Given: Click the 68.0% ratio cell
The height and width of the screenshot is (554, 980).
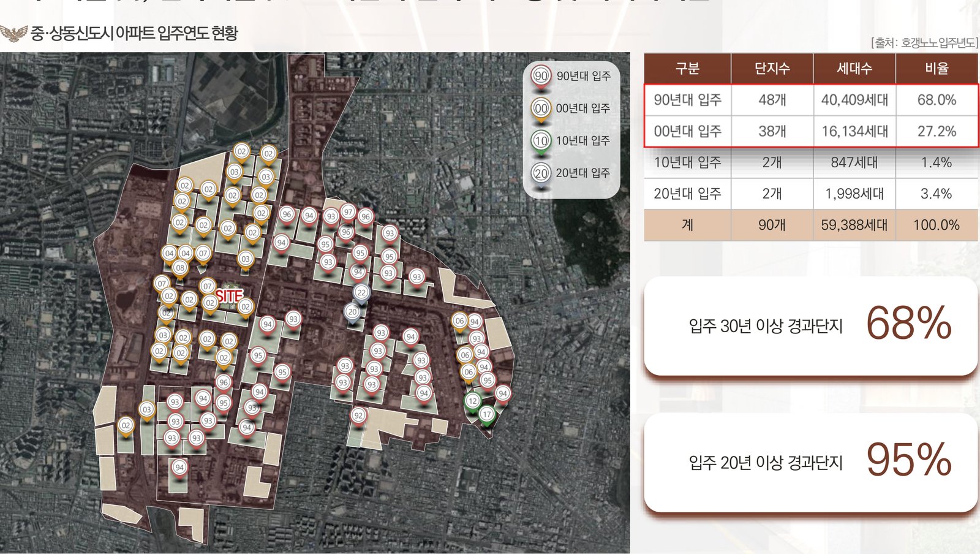Looking at the screenshot, I should (x=937, y=100).
